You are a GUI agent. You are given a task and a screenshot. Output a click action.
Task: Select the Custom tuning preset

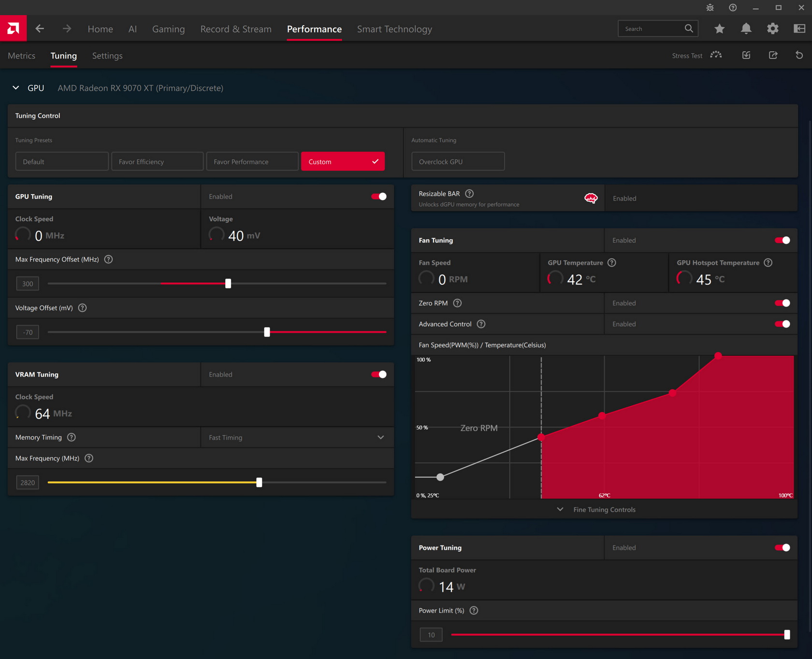[x=343, y=161]
